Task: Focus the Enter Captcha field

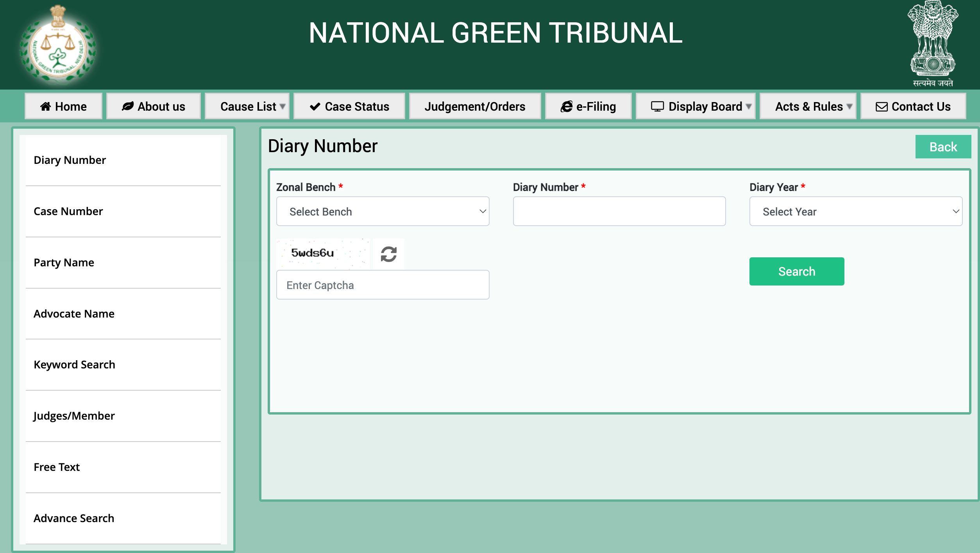Action: pyautogui.click(x=383, y=285)
